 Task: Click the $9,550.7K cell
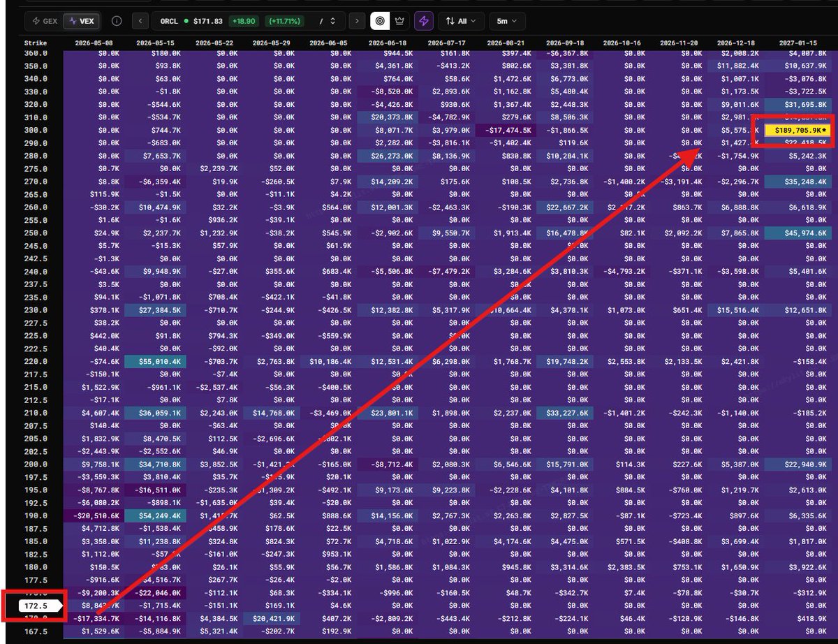pyautogui.click(x=446, y=233)
